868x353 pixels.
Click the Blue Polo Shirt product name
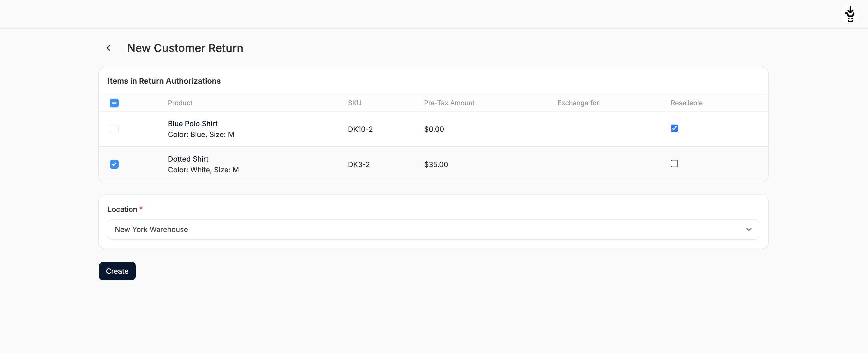pos(193,123)
